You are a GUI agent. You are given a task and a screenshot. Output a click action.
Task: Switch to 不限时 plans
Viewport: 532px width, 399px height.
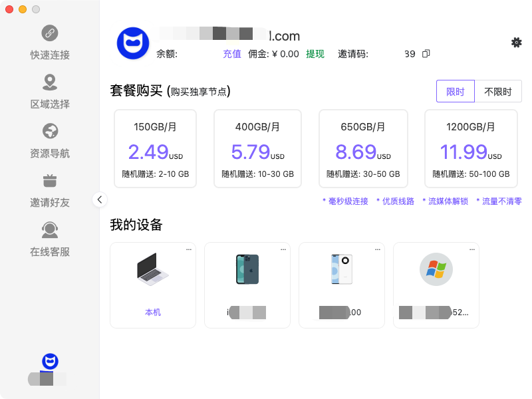(498, 92)
